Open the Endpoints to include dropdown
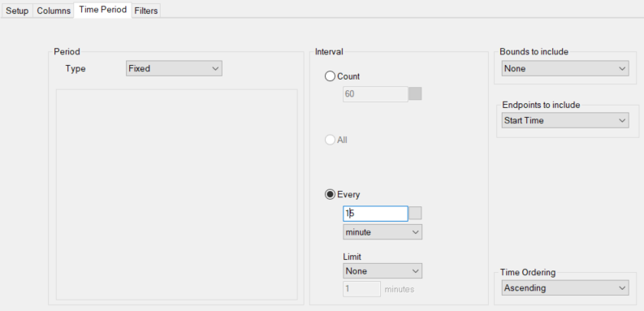 565,121
